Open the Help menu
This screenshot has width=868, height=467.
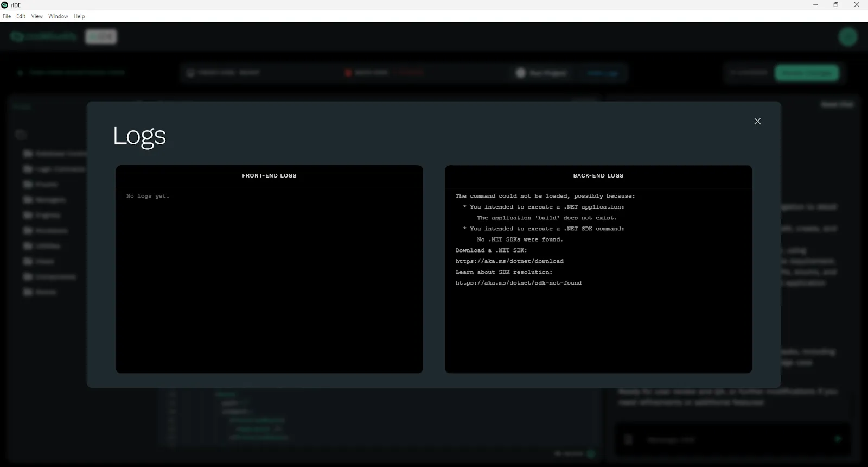coord(79,16)
